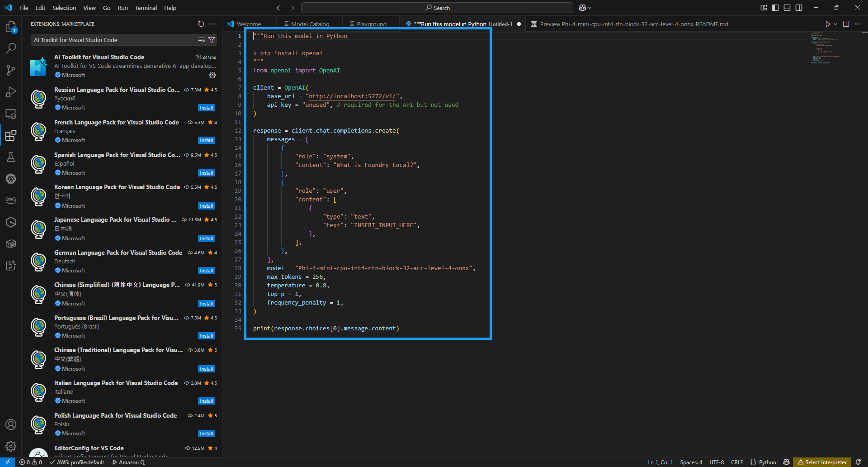Open the Selection menu
The width and height of the screenshot is (868, 467).
(64, 8)
